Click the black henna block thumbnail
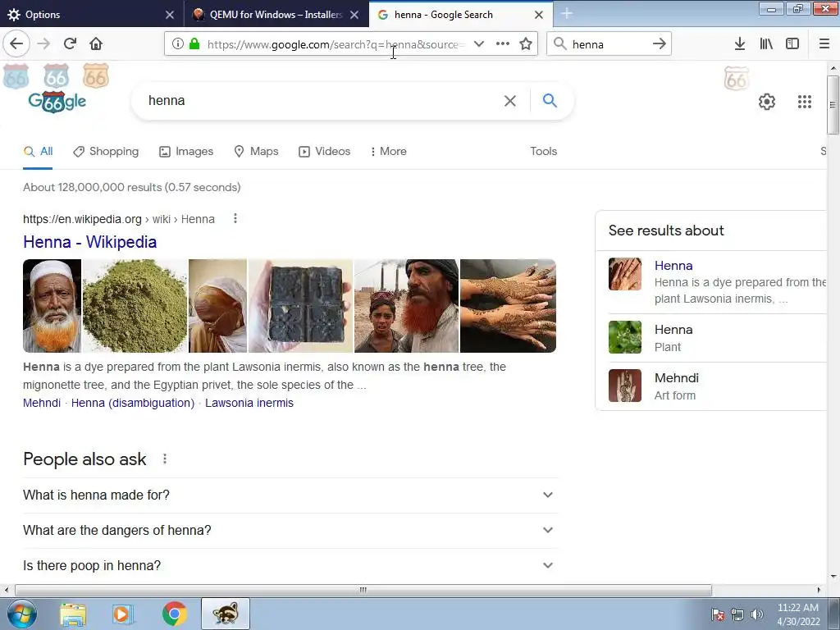This screenshot has height=630, width=840. (x=300, y=306)
